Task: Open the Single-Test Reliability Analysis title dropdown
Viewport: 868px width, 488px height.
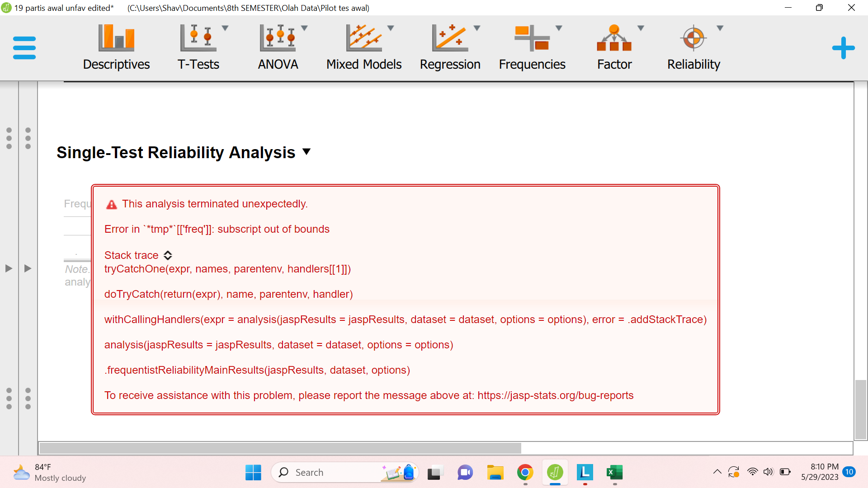Action: 307,153
